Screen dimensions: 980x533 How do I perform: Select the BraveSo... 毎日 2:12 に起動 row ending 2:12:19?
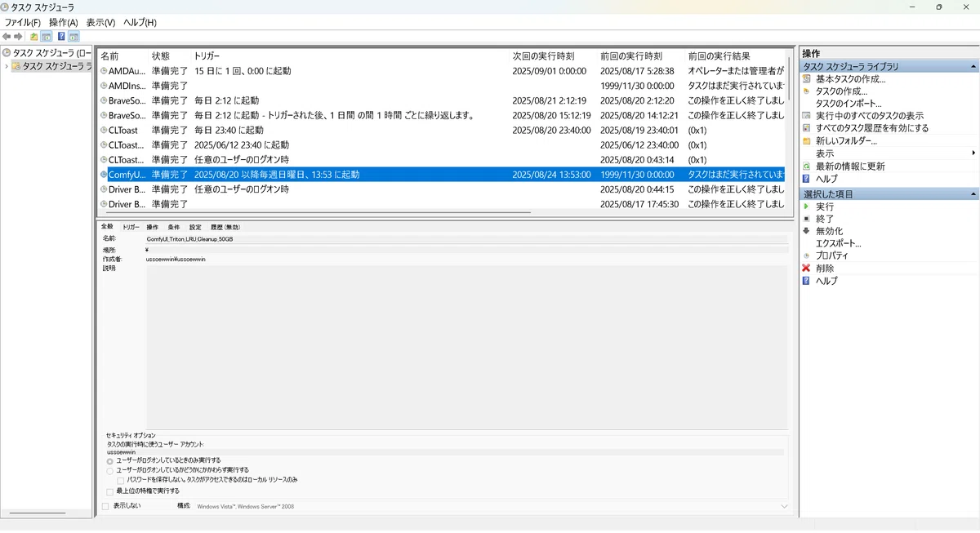tap(442, 100)
